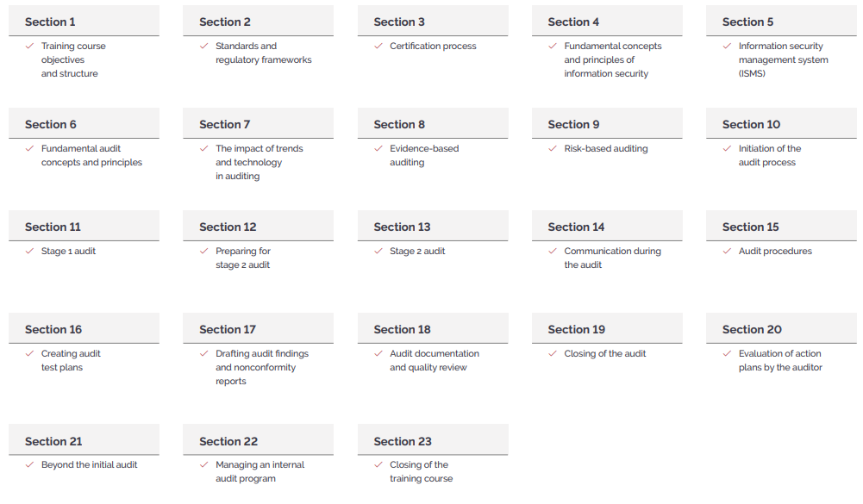Screen dimensions: 863x504
Task: Click the checkmark beside Stage 1 audit
Action: click(x=29, y=251)
